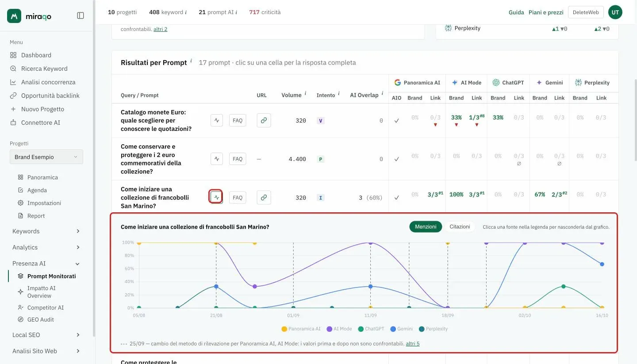Click the UT user avatar
The height and width of the screenshot is (364, 637).
point(615,12)
